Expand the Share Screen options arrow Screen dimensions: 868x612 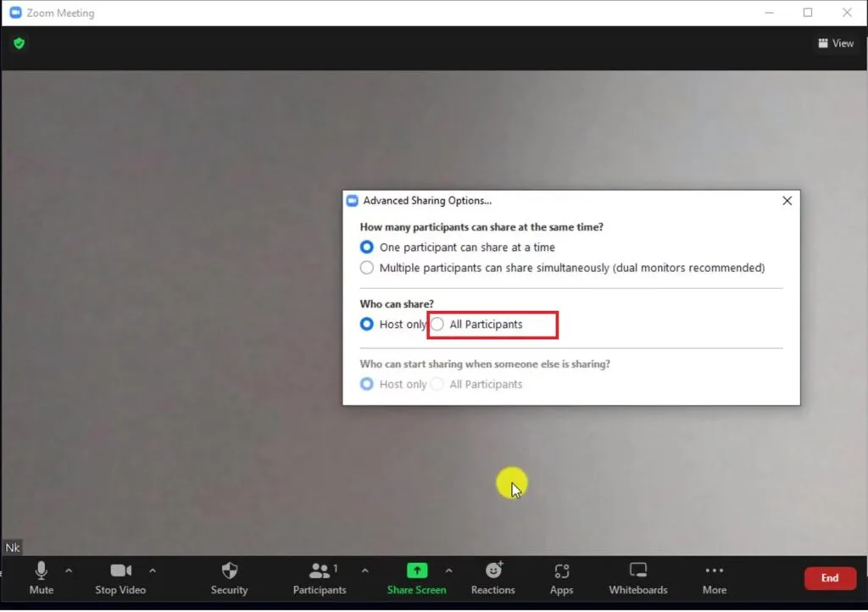tap(449, 570)
